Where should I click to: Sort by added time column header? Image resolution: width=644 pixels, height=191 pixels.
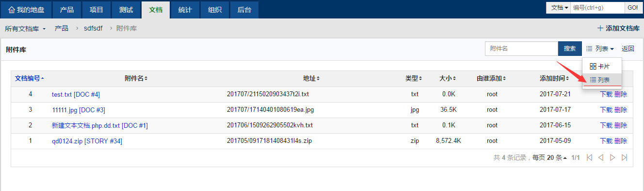[x=554, y=78]
